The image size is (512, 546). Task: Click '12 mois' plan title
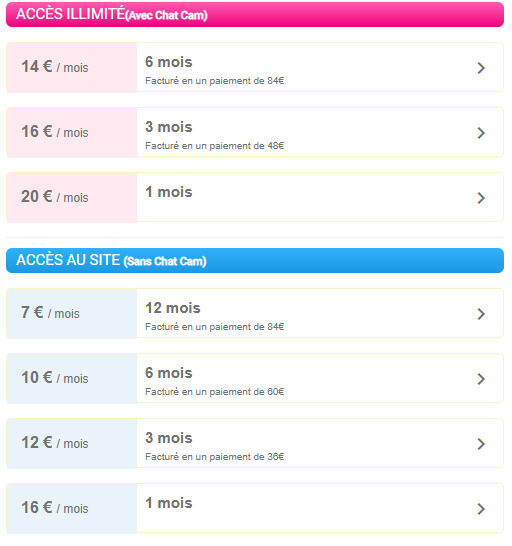(173, 308)
